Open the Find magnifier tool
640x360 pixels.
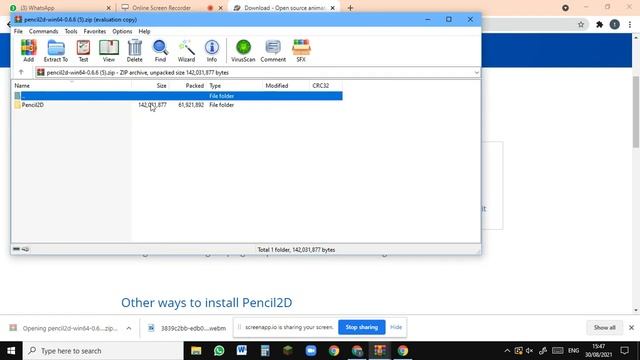160,51
